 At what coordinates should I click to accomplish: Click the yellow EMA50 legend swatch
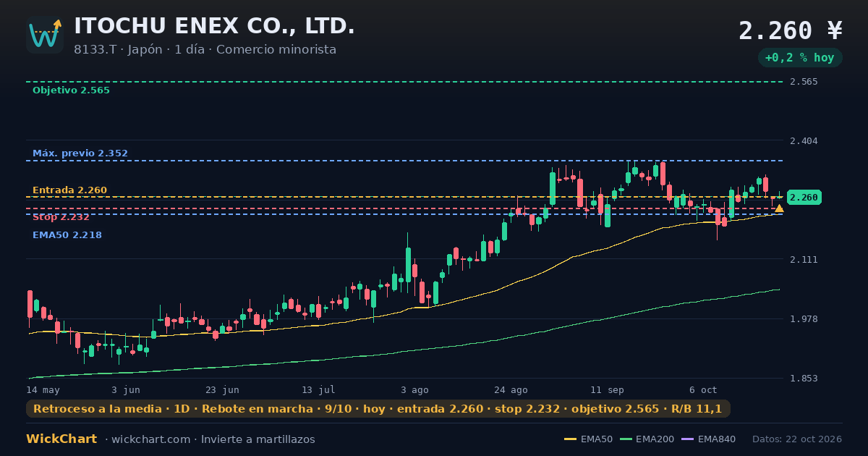pos(571,439)
